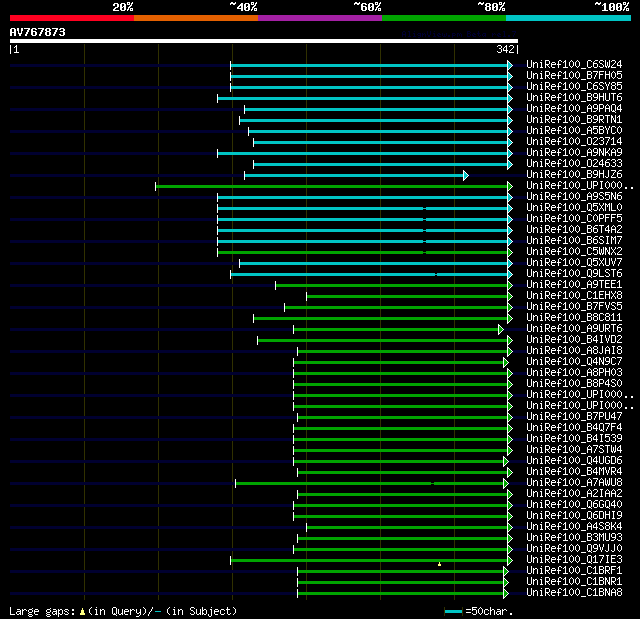
Task: Click the arrowhead ending the C6SW24 alignment bar
Action: tap(510, 65)
